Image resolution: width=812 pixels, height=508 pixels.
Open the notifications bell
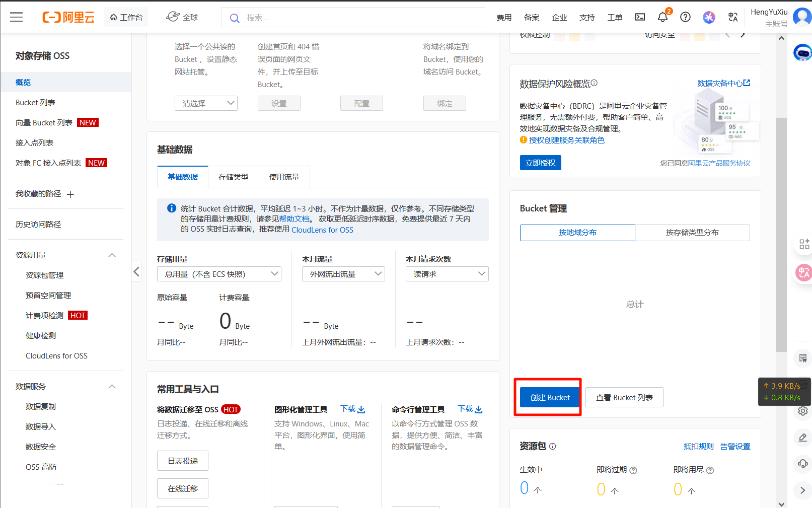pos(662,17)
